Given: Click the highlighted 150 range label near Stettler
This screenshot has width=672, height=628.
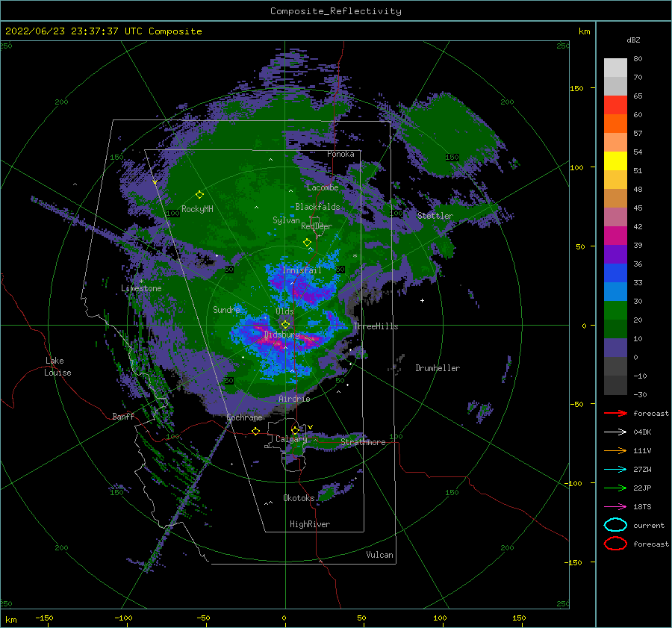Looking at the screenshot, I should [452, 158].
